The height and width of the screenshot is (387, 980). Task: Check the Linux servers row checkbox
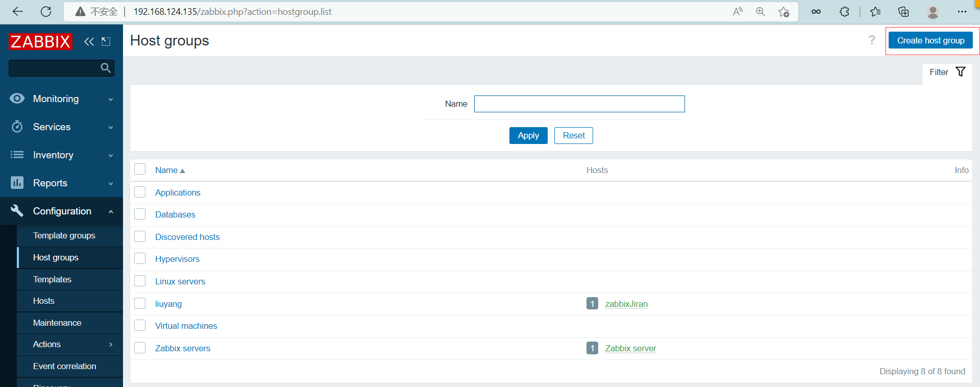tap(140, 281)
